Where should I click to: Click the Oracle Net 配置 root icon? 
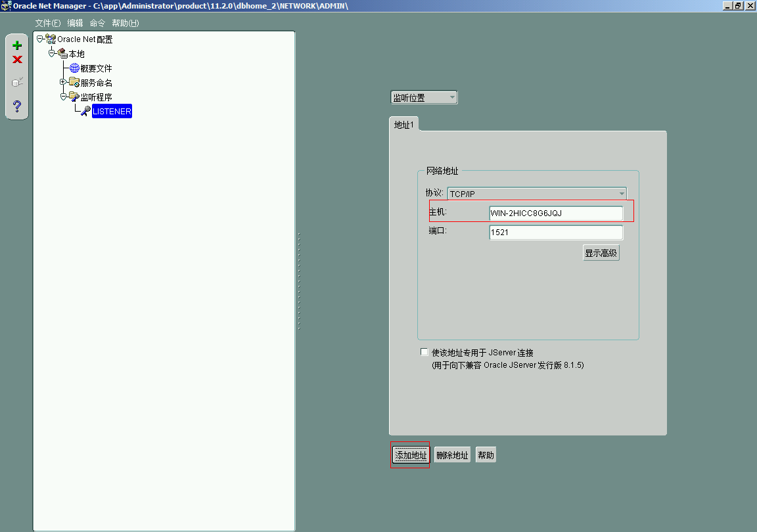50,39
